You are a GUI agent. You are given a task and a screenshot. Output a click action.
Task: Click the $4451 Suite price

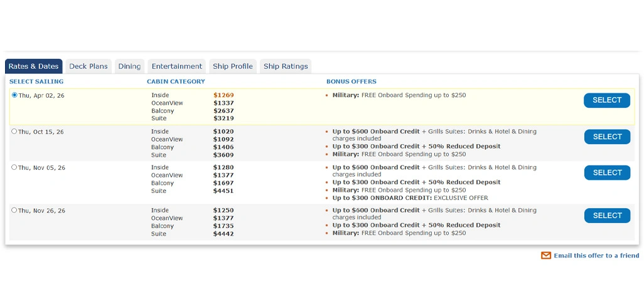click(x=223, y=190)
